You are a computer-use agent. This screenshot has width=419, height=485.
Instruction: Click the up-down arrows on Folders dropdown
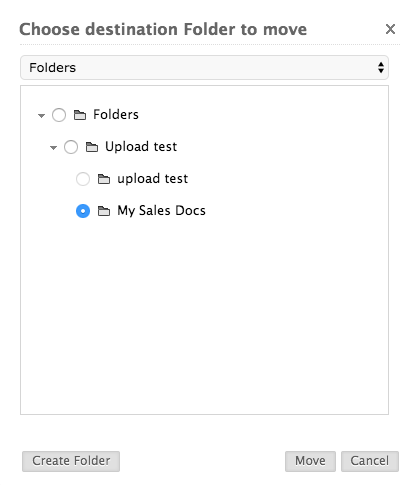coord(381,68)
